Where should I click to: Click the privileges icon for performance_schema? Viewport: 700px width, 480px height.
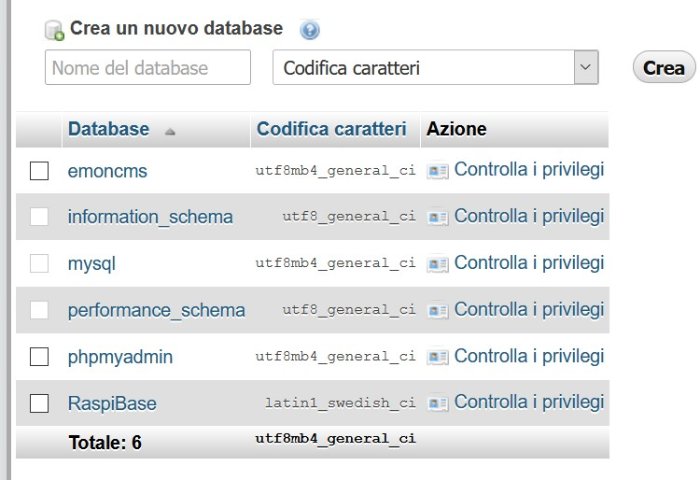(438, 310)
